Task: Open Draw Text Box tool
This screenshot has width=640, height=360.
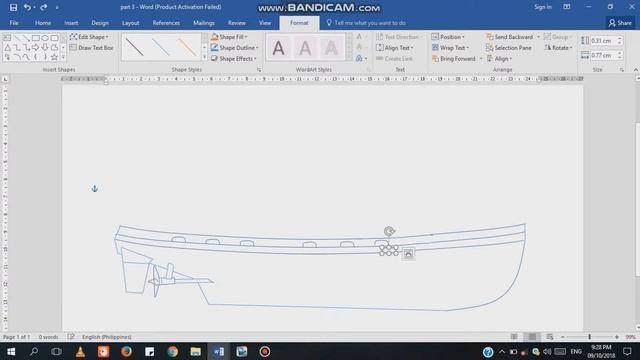Action: [x=91, y=48]
